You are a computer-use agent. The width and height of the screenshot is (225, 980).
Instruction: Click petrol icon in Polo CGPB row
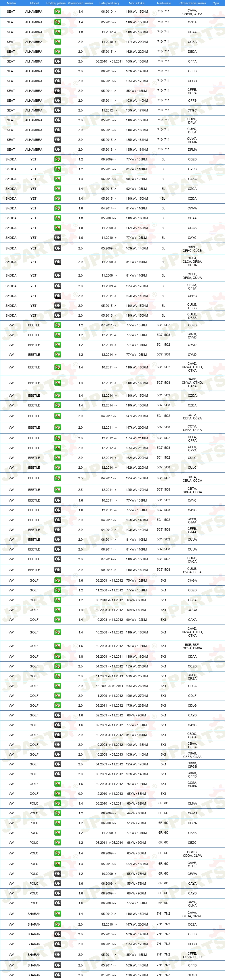pos(57,813)
